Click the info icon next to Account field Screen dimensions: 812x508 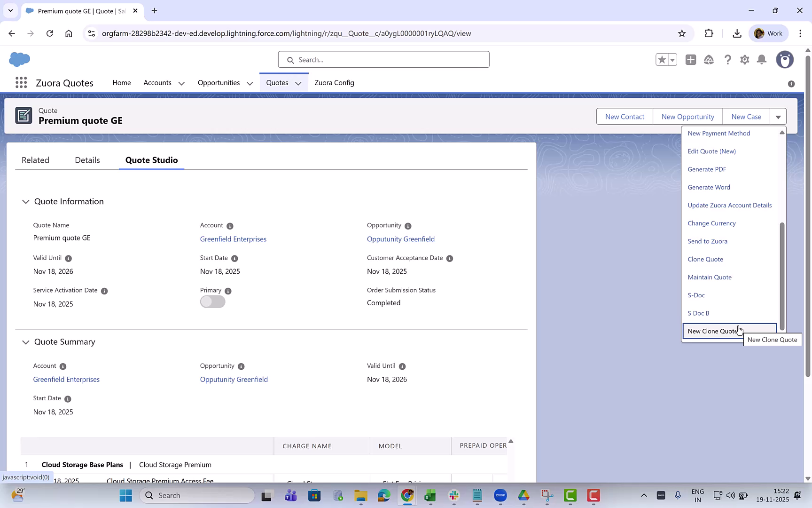(229, 226)
